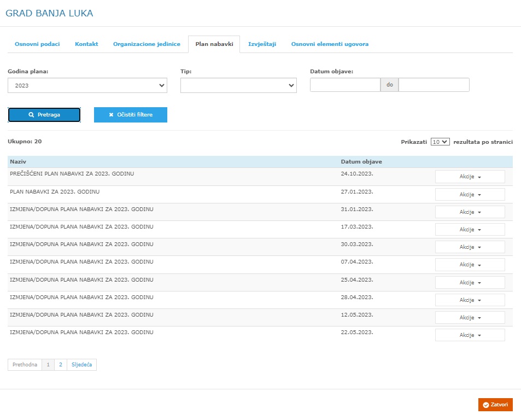The height and width of the screenshot is (420, 521).
Task: Open Osnovni elementi ugovora tab
Action: coord(330,44)
